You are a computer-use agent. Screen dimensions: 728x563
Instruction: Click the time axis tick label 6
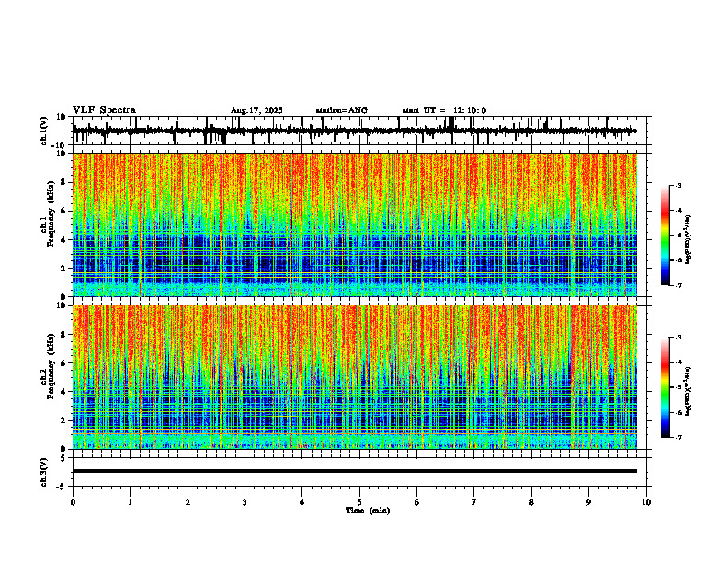[416, 502]
